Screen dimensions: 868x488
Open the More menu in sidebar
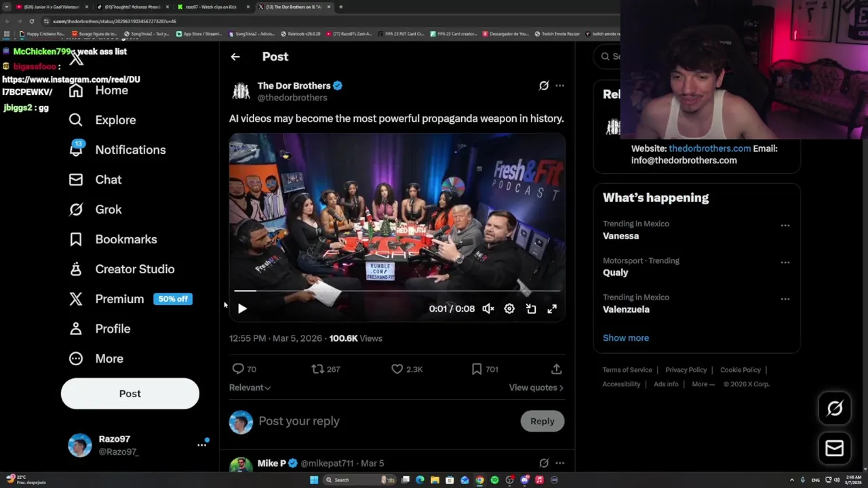(96, 359)
